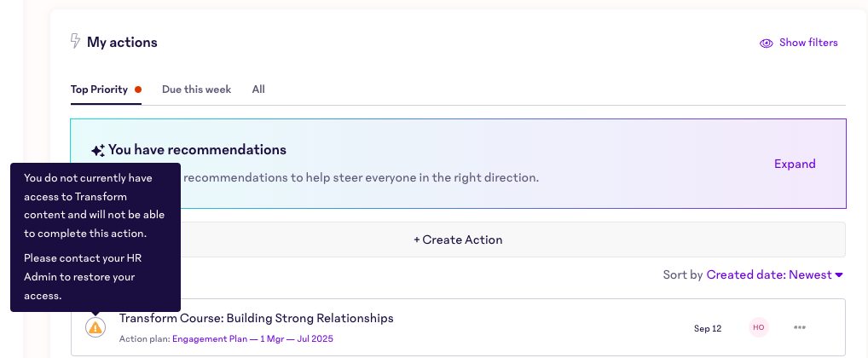
Task: Click the orange warning triangle icon
Action: [95, 327]
